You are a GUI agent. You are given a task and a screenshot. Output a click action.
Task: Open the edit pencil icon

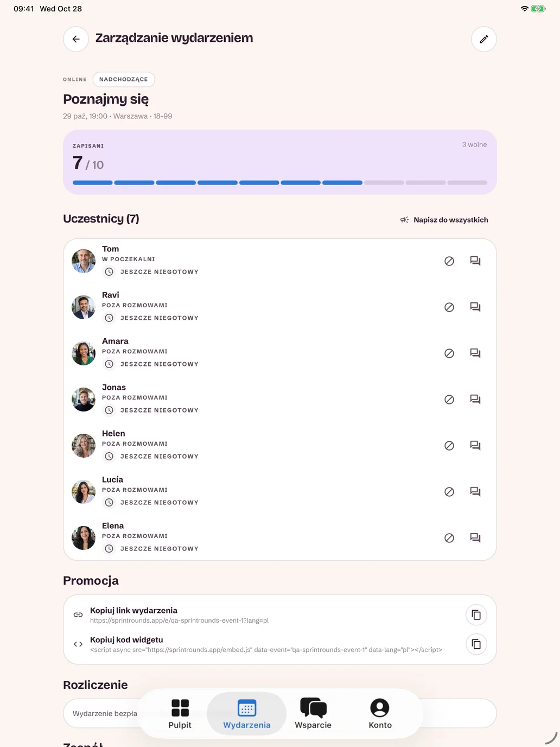coord(484,39)
